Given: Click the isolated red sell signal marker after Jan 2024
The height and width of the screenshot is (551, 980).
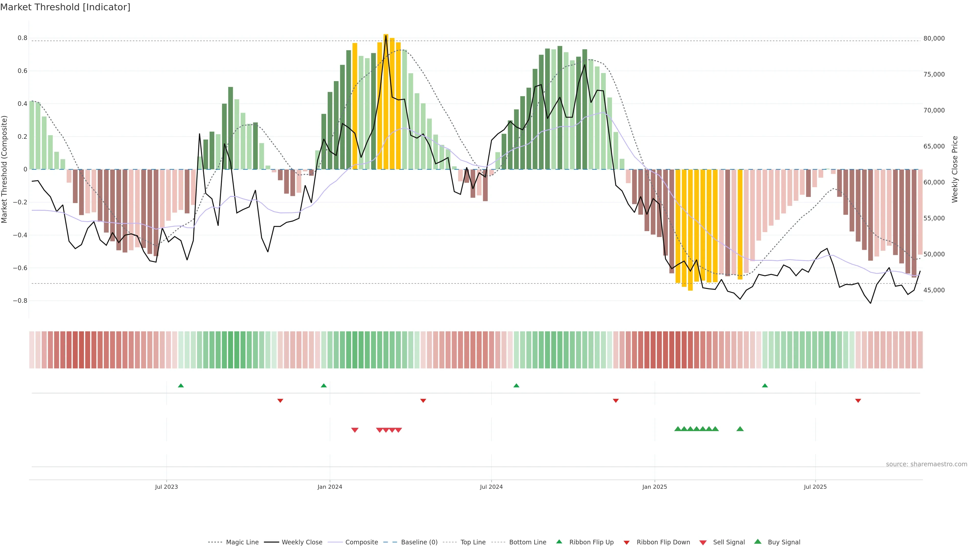Looking at the screenshot, I should pos(354,430).
